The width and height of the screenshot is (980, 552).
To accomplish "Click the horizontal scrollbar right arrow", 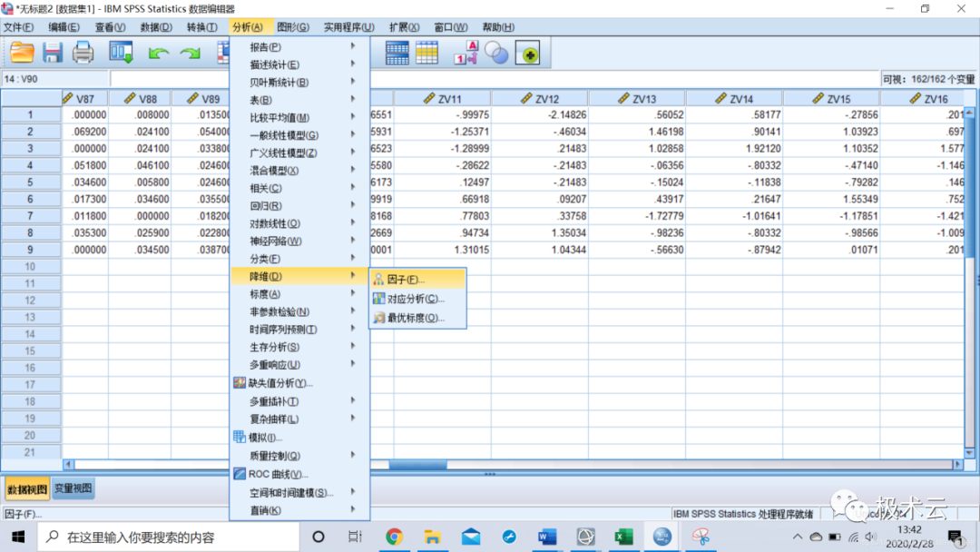I will click(x=957, y=465).
